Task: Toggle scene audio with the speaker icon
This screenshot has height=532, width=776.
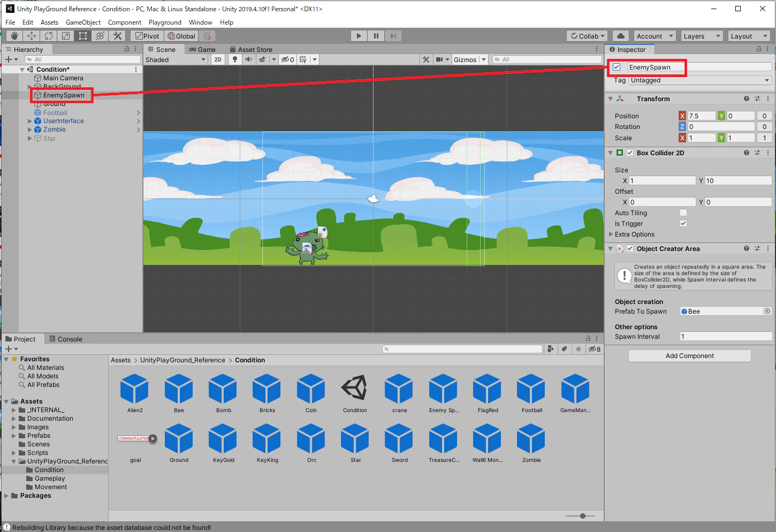Action: (x=248, y=59)
